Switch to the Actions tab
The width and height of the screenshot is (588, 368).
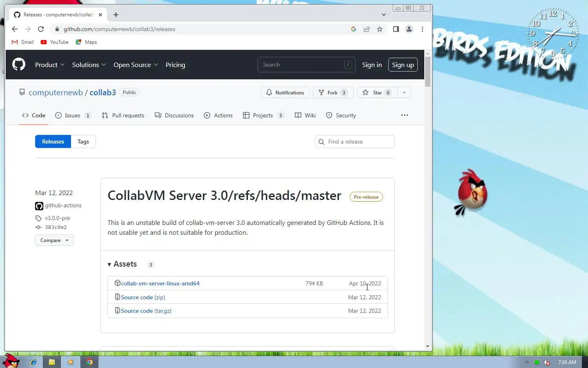218,115
